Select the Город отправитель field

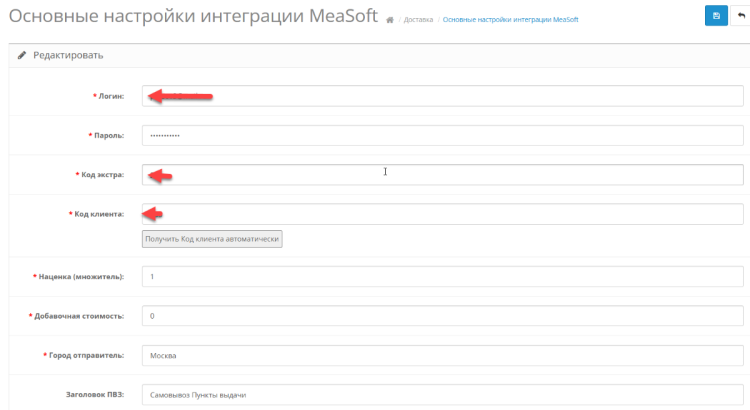click(442, 355)
